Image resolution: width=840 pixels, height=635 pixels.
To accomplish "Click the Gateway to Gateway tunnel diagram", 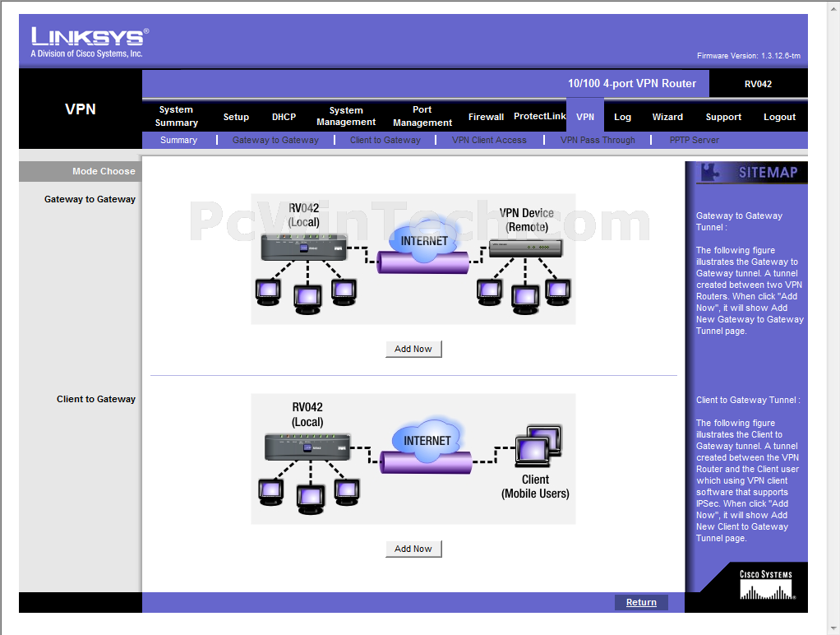I will coord(413,259).
